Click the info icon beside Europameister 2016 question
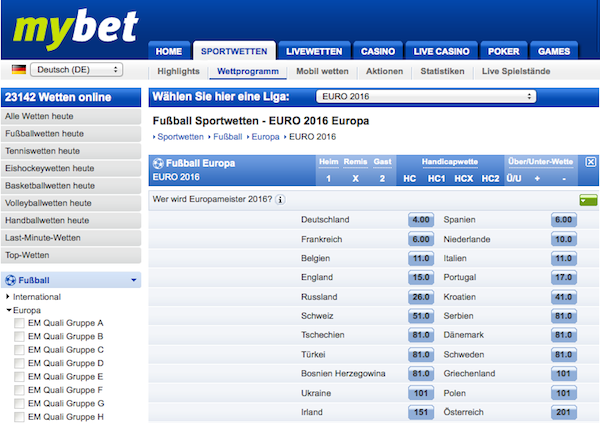Screen dimensions: 600x423 [280, 200]
